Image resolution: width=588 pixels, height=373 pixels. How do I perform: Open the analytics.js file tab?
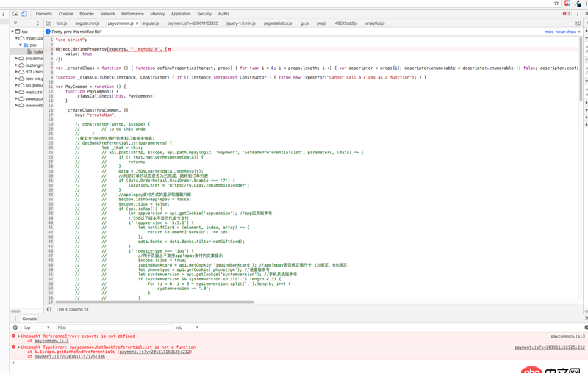(375, 23)
